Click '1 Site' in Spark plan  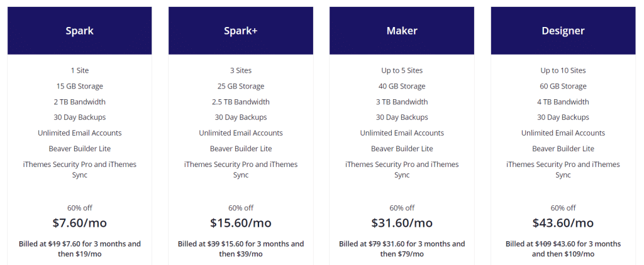(80, 70)
